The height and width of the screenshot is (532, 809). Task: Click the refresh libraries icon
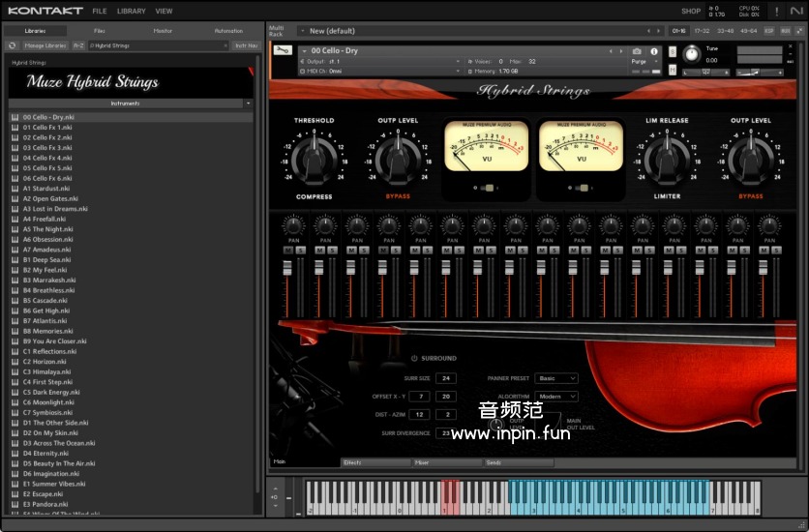click(12, 45)
